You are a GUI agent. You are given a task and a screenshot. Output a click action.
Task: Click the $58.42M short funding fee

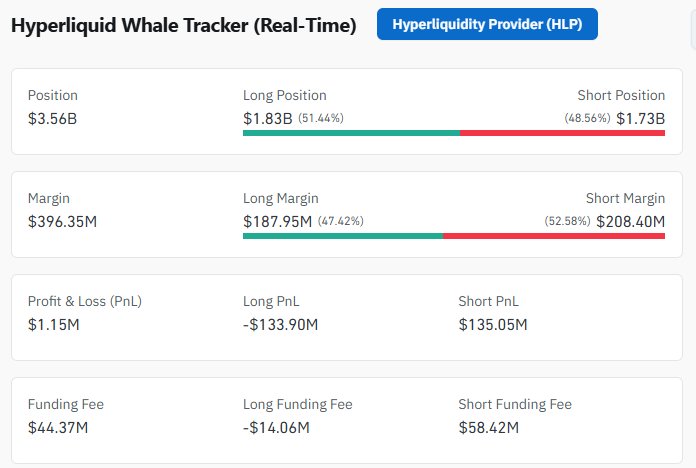[x=489, y=427]
